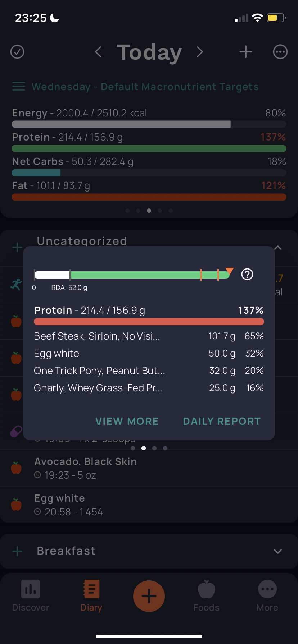Switch to the Foods tab
Viewport: 298px width, 644px height.
tap(206, 596)
